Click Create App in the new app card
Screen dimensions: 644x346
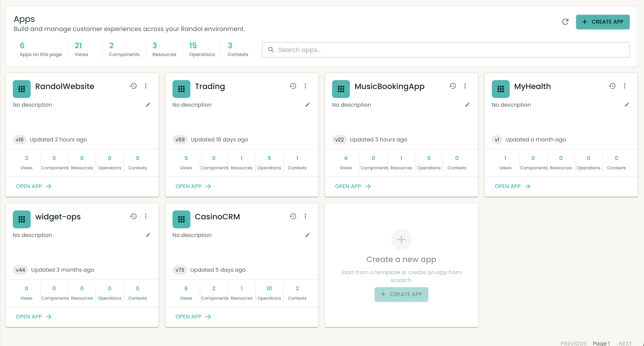(401, 294)
